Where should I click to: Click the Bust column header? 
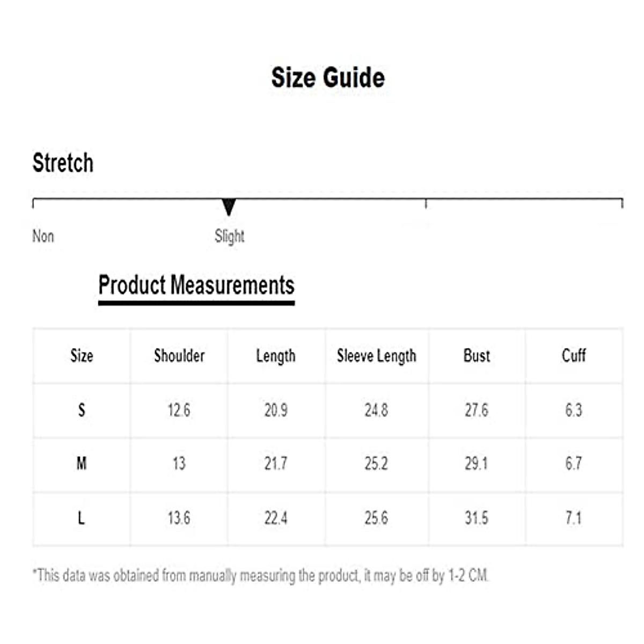click(x=477, y=356)
